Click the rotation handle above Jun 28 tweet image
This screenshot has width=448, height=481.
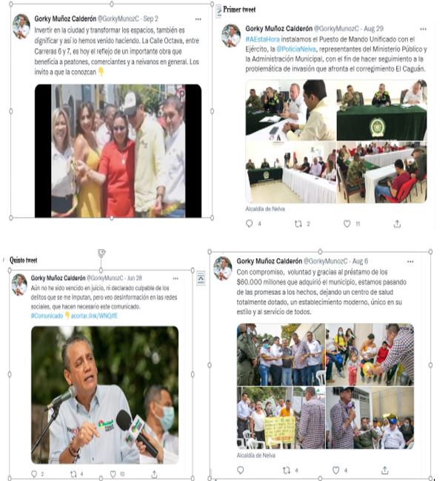click(101, 253)
